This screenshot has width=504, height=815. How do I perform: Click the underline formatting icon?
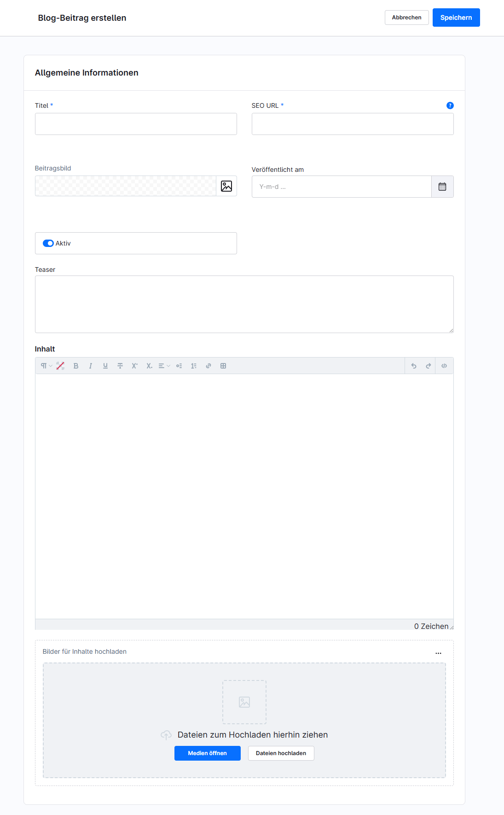click(105, 366)
